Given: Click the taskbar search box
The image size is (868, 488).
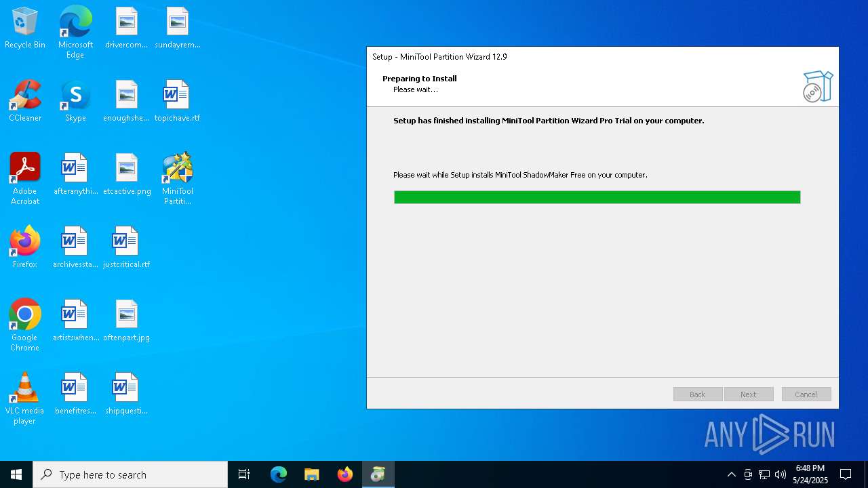Looking at the screenshot, I should tap(130, 474).
